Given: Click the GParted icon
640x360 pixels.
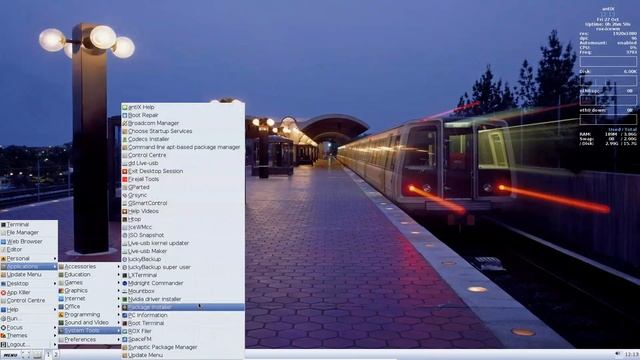Looking at the screenshot, I should click(x=125, y=187).
